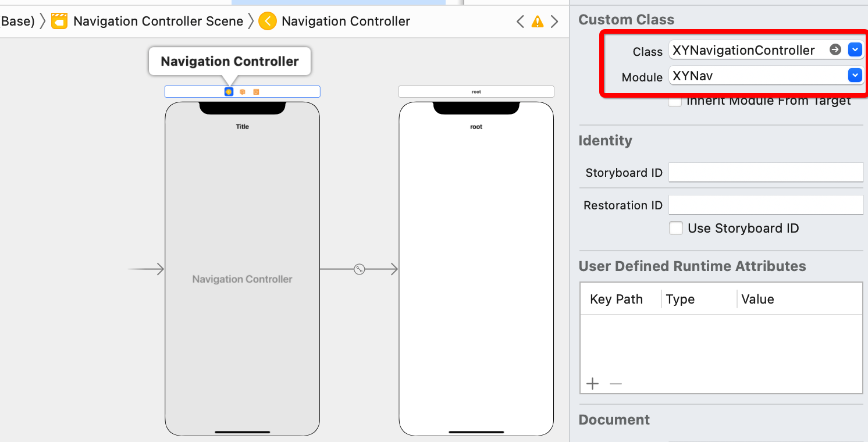Click the Exit dock icon
868x442 pixels.
256,92
